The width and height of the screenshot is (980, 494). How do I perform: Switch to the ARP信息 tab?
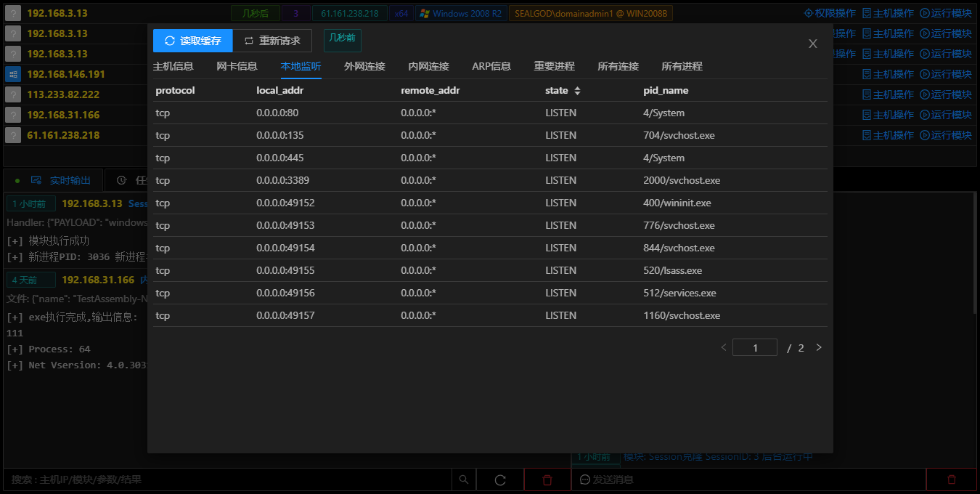491,66
